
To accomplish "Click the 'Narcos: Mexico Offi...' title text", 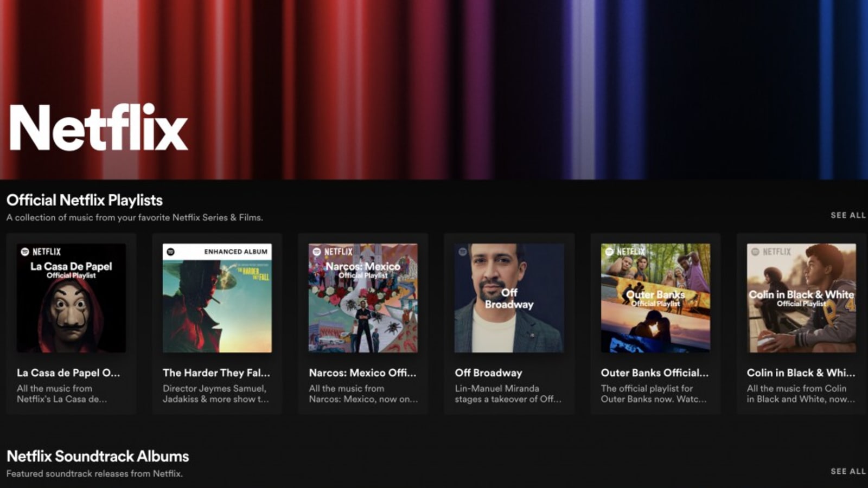I will tap(362, 373).
